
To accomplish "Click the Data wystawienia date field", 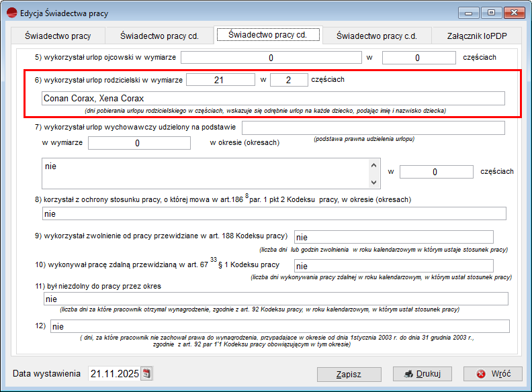I will click(113, 374).
